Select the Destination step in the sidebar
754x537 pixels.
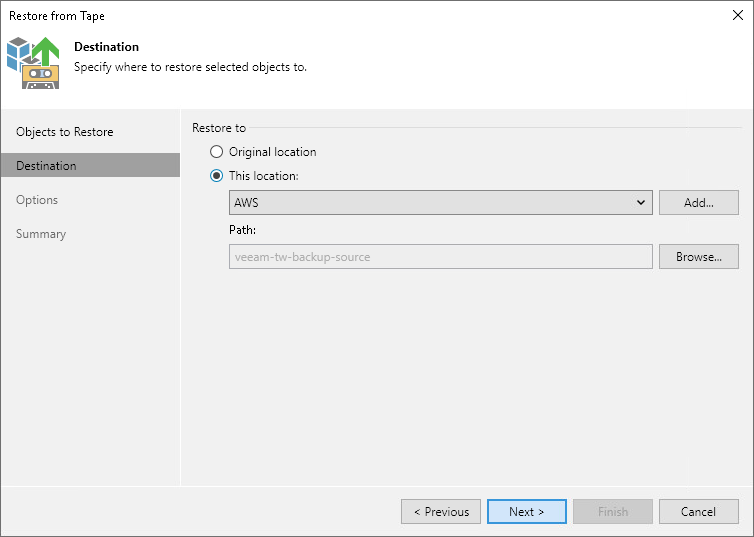coord(90,165)
